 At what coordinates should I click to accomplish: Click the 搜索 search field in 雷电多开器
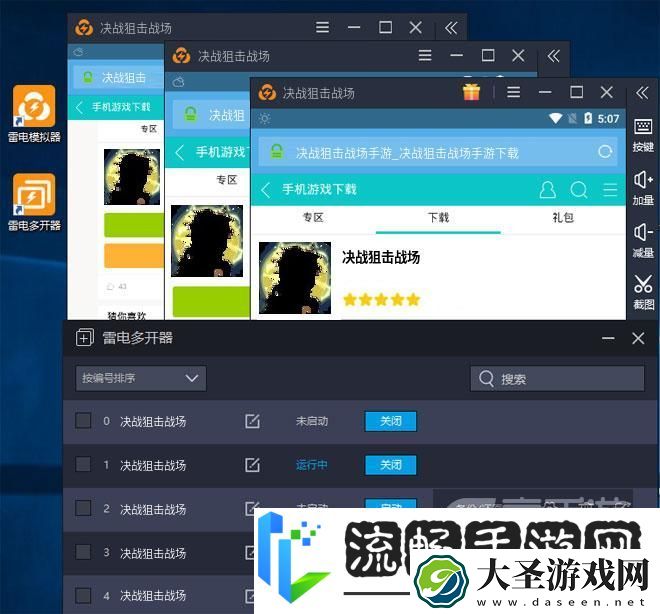coord(557,379)
